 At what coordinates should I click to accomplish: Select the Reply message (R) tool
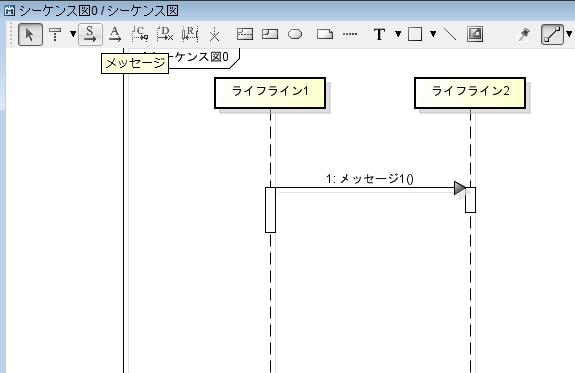tap(190, 34)
